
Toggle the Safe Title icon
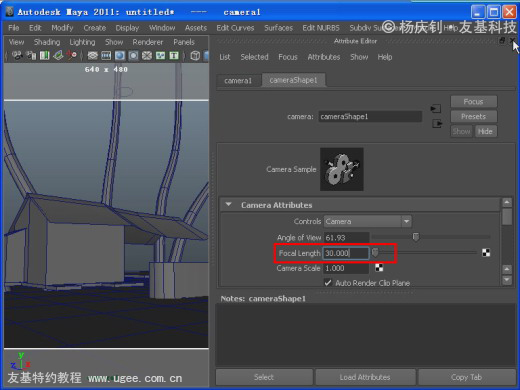point(174,56)
